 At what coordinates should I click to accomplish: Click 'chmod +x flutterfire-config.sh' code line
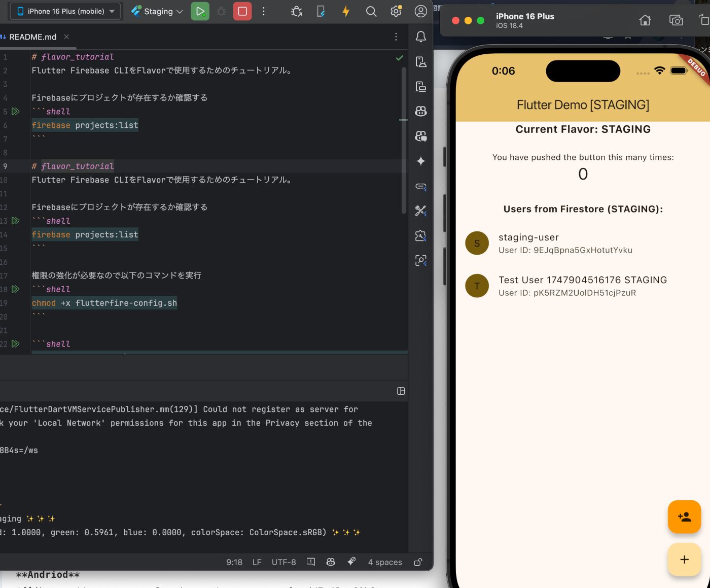pos(104,303)
